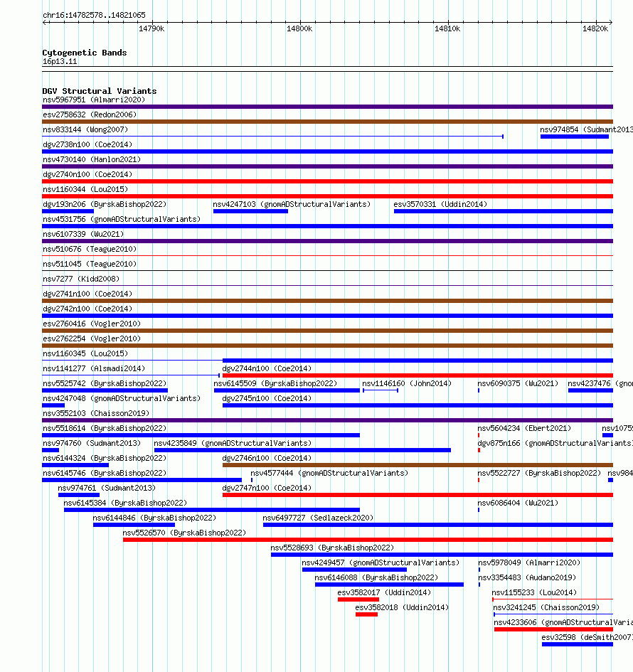Click nsv6086404 (Wu2021) label

518,503
